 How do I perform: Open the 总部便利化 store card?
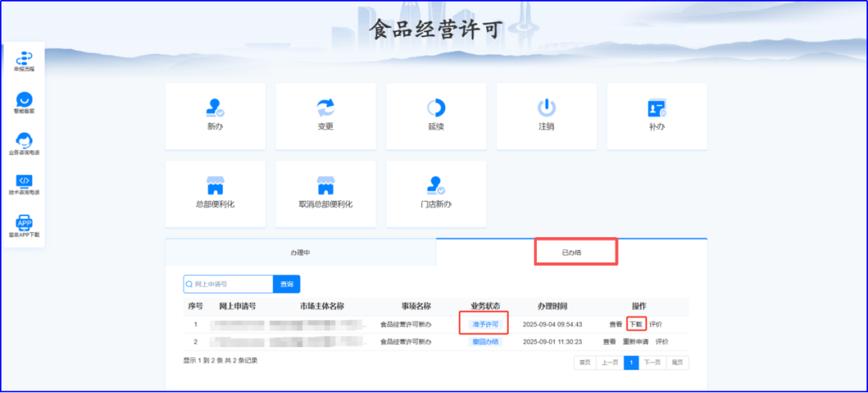[x=215, y=194]
